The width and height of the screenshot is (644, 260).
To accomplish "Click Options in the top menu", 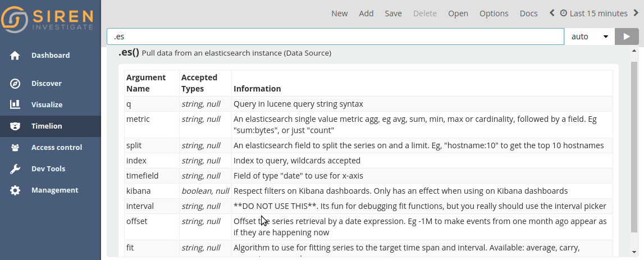I will (x=494, y=13).
